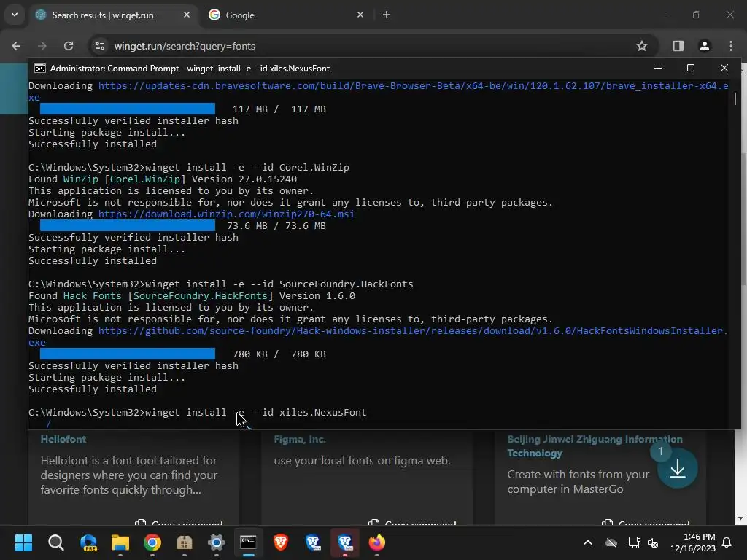Click the 'winget install -e --id SourceFoundry.HackFonts' command line
The width and height of the screenshot is (747, 560).
point(220,284)
